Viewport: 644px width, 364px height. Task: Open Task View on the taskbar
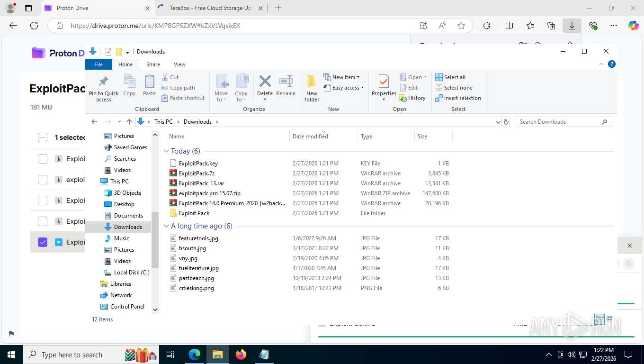click(x=170, y=355)
